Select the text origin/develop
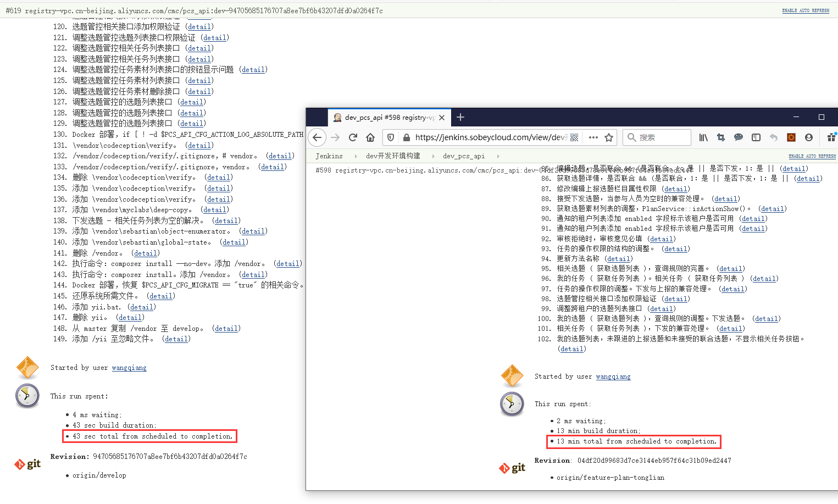838x504 pixels. point(99,475)
